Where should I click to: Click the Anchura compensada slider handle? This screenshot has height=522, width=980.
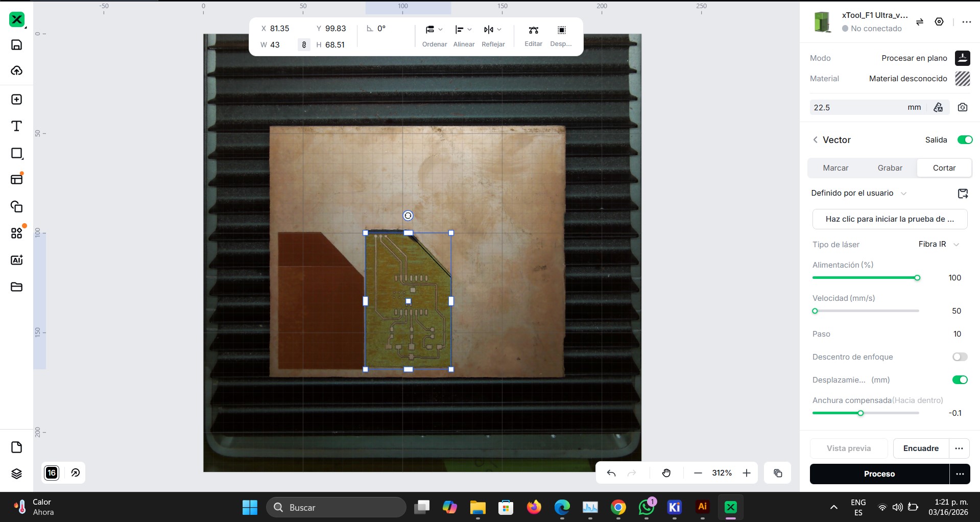861,413
